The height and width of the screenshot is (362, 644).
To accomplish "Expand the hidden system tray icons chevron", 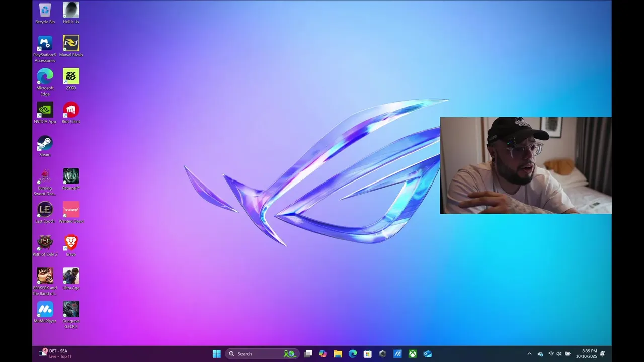I will tap(529, 354).
